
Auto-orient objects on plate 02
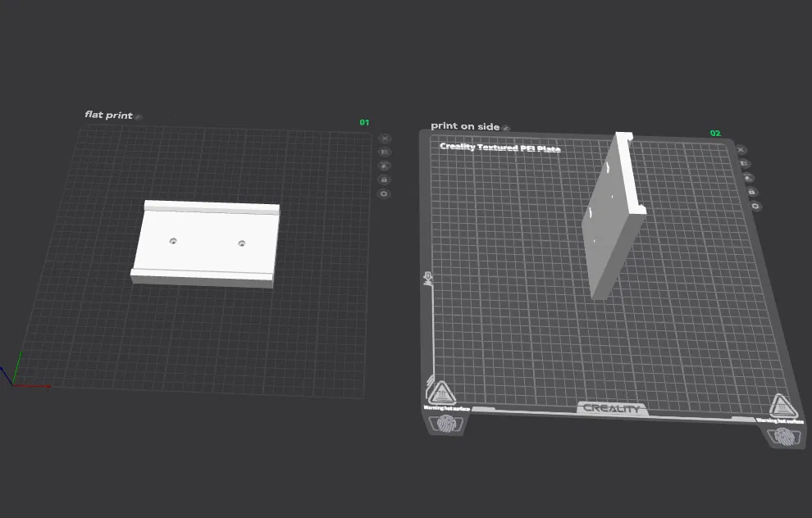coord(748,178)
